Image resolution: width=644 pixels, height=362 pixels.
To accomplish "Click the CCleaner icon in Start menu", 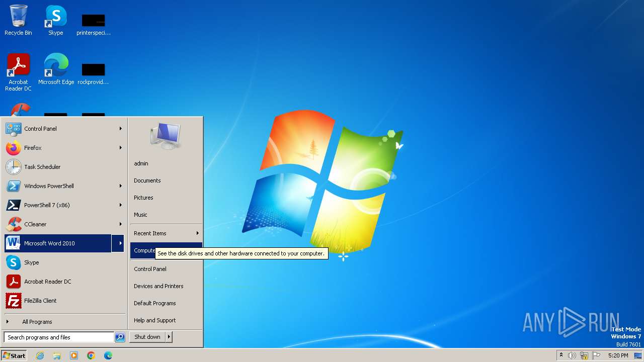I will 14,224.
